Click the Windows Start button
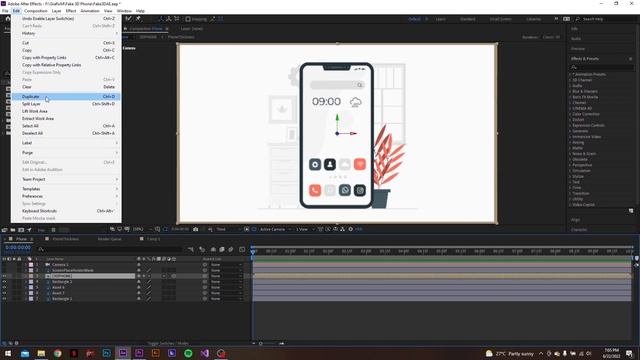640x360 pixels. (x=8, y=353)
